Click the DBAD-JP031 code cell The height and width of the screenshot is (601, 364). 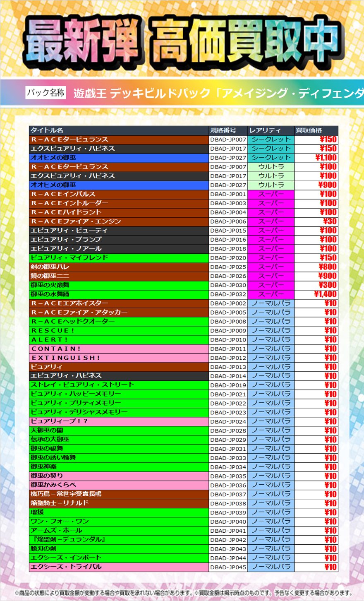click(x=228, y=449)
